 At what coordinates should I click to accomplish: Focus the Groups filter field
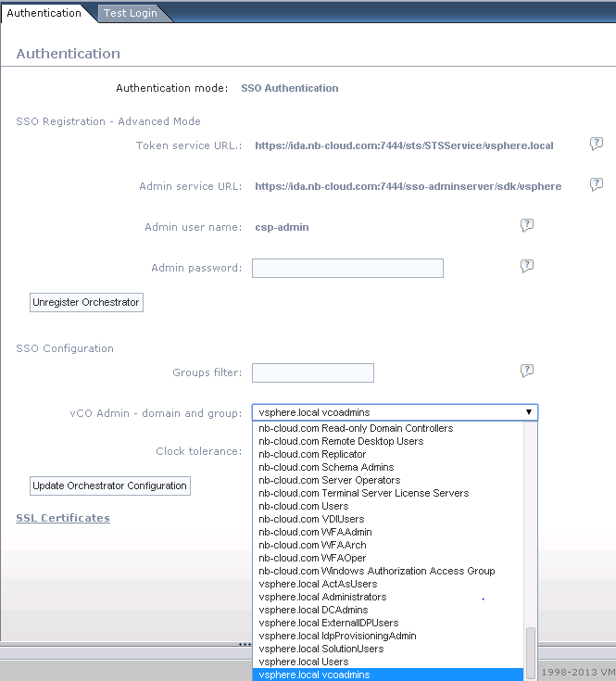pyautogui.click(x=313, y=372)
